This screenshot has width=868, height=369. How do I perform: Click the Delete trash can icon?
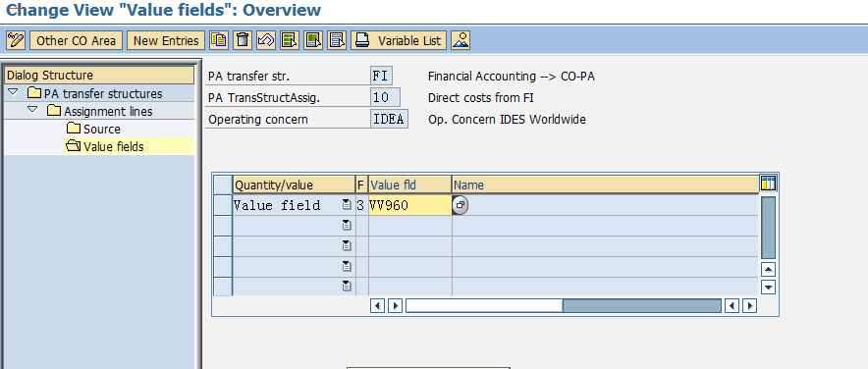pos(243,40)
